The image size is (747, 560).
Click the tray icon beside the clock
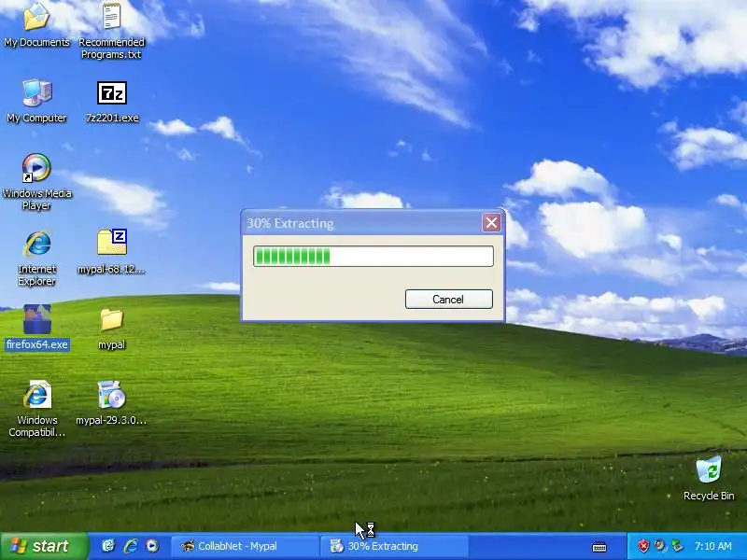[677, 546]
